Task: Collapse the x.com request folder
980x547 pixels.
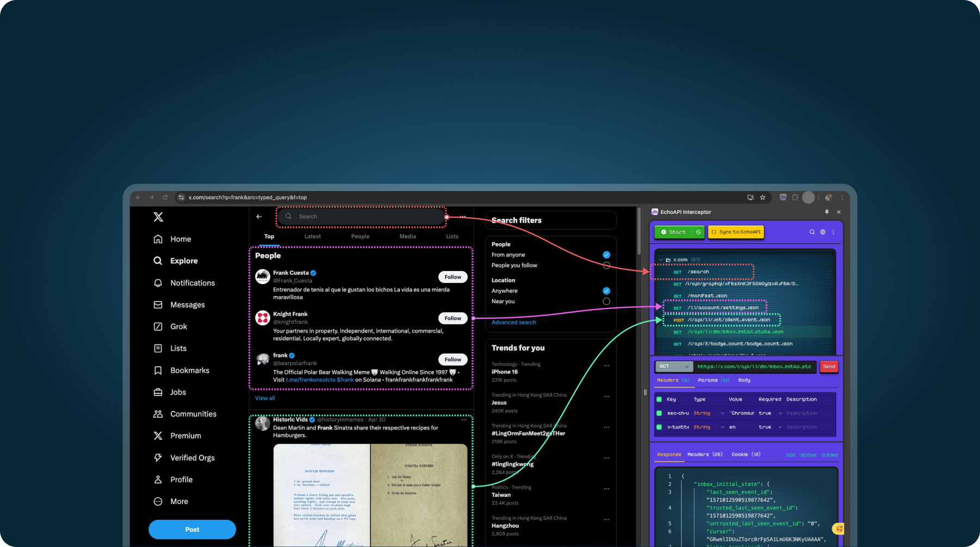Action: [661, 260]
